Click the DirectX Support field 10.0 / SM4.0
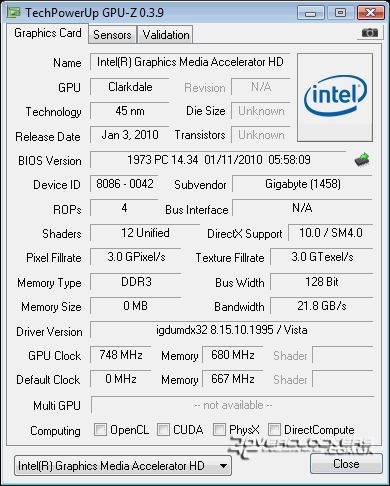The image size is (390, 486). pos(330,233)
